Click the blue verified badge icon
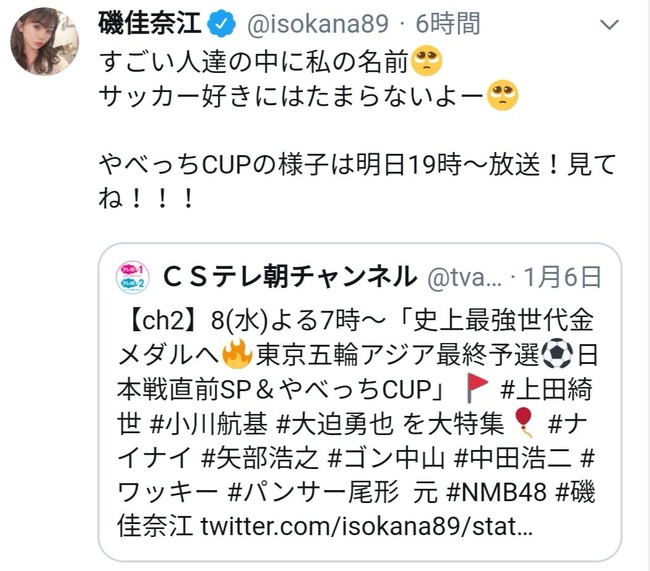The image size is (650, 571). (x=222, y=24)
